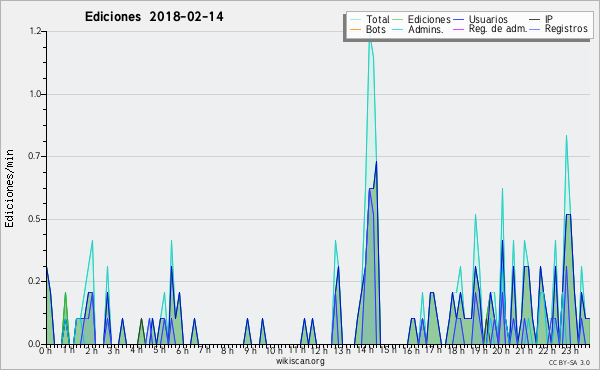Click the Total legend color line
Viewport: 600px width, 370px height.
(x=355, y=20)
